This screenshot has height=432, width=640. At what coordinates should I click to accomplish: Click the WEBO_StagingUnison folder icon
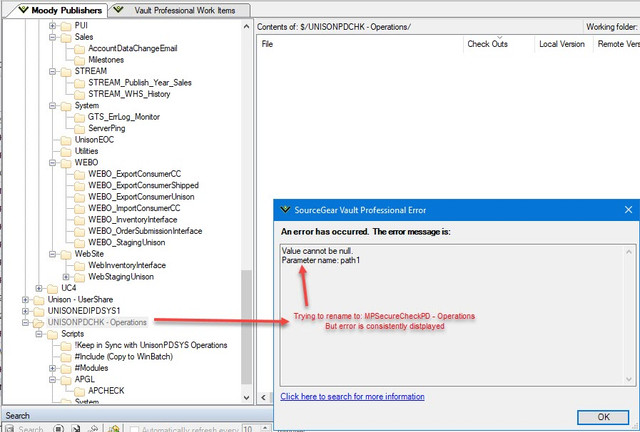point(80,243)
